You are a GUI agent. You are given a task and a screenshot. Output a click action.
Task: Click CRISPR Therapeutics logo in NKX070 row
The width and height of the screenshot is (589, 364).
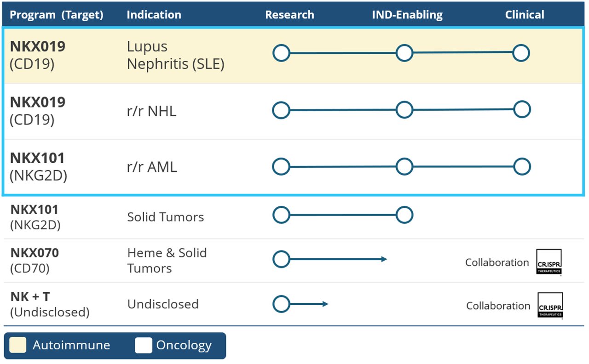[549, 262]
